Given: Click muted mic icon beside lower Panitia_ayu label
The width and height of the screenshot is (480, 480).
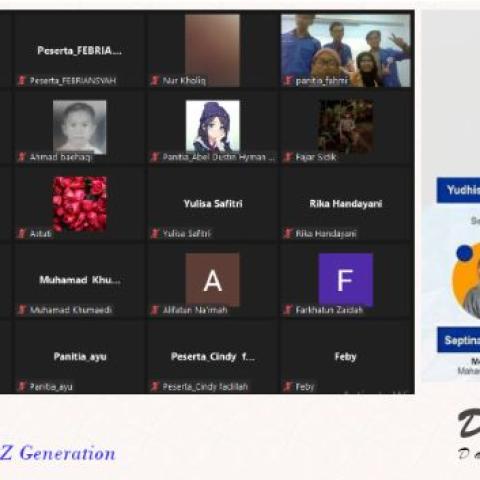Looking at the screenshot, I should (22, 386).
